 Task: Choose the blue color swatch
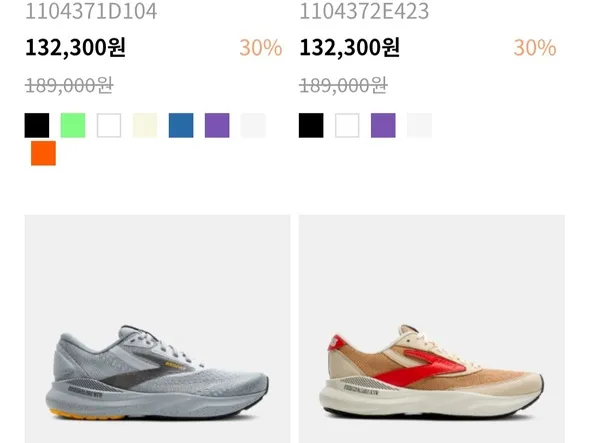[x=181, y=125]
